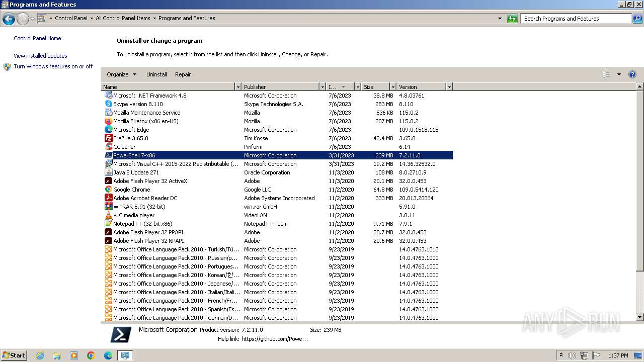Click the Change your view icon
Screen dimensions: 644x362
607,74
